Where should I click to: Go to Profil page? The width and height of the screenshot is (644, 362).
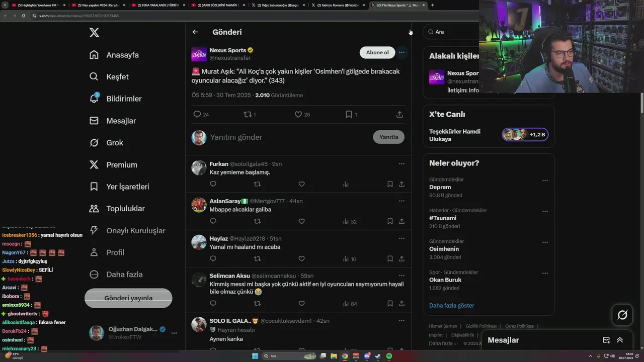point(107,252)
